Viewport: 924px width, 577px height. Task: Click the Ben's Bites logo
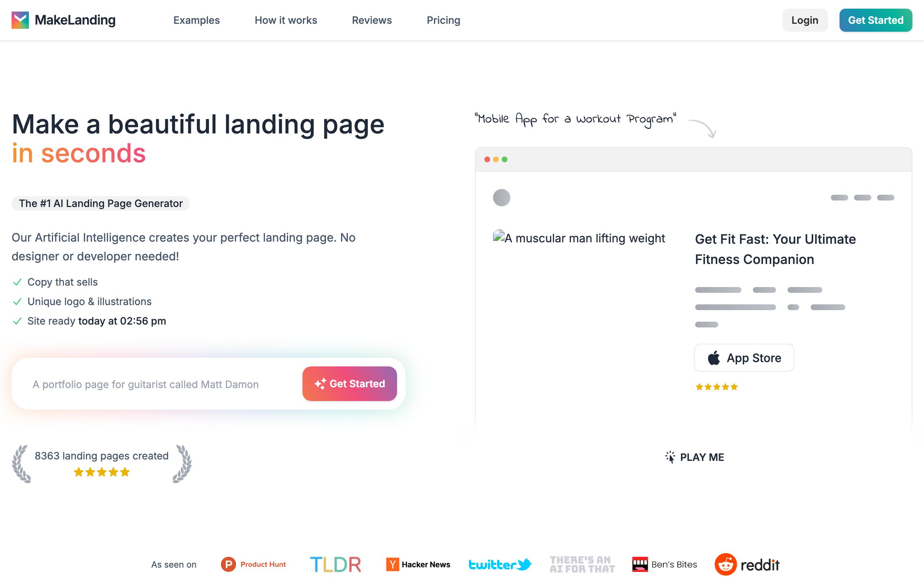click(x=665, y=564)
